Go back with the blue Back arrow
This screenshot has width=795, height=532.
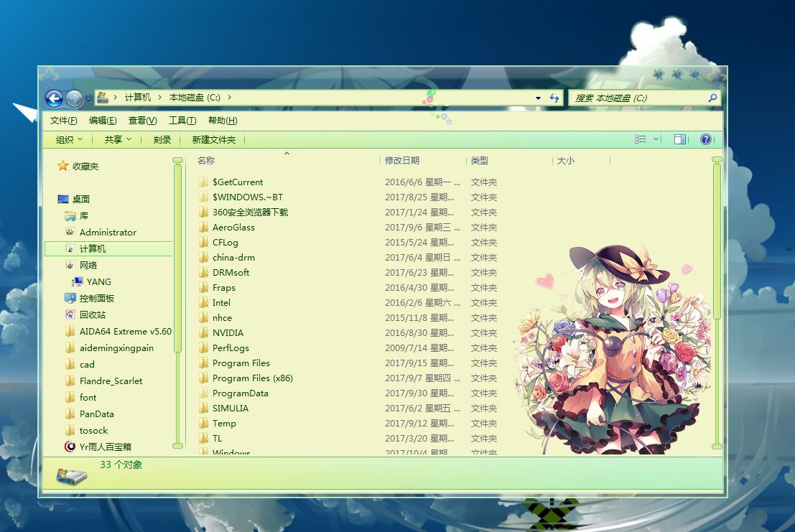coord(55,98)
